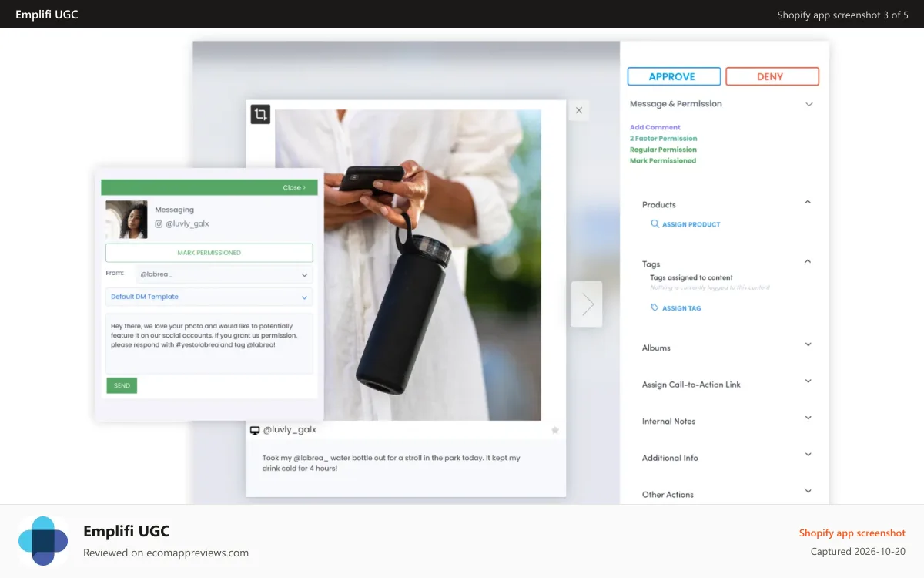The width and height of the screenshot is (924, 578).
Task: Expand Assign Call-to-Action Link section
Action: tap(808, 381)
